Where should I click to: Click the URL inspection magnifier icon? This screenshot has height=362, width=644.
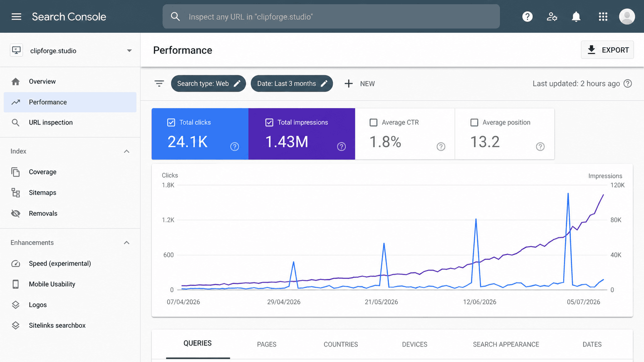pos(16,122)
